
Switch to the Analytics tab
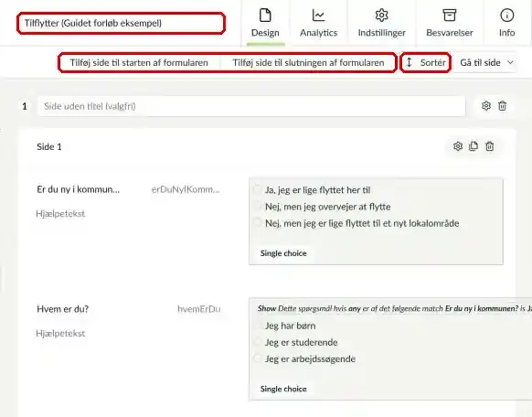tap(318, 23)
